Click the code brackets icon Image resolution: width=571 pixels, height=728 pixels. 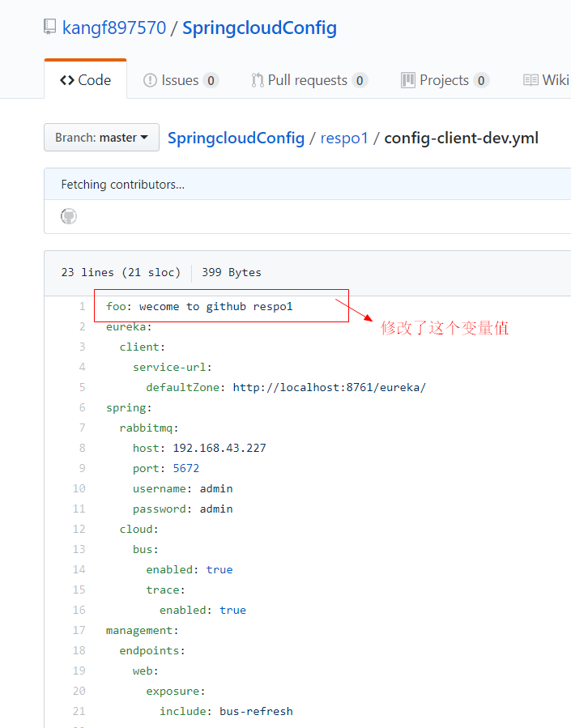coord(67,80)
